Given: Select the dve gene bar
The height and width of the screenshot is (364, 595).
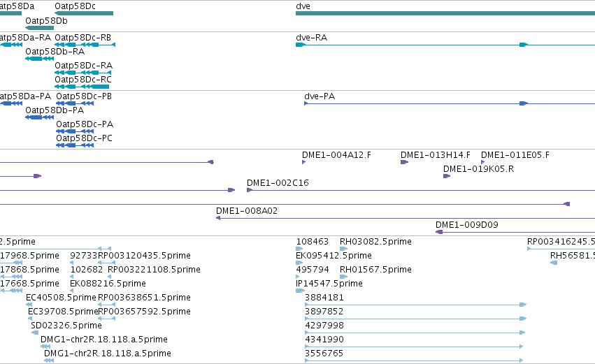Looking at the screenshot, I should coord(445,13).
